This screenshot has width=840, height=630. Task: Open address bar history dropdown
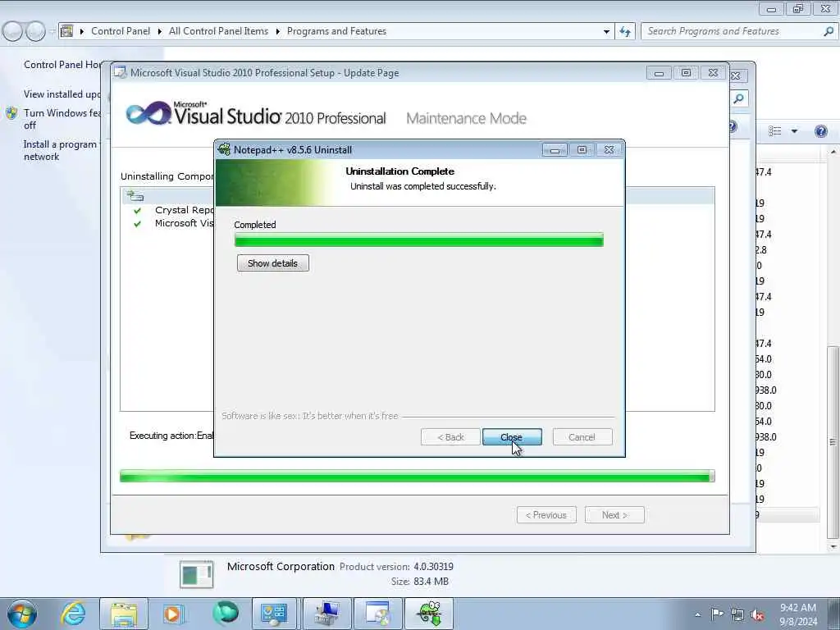click(x=606, y=32)
